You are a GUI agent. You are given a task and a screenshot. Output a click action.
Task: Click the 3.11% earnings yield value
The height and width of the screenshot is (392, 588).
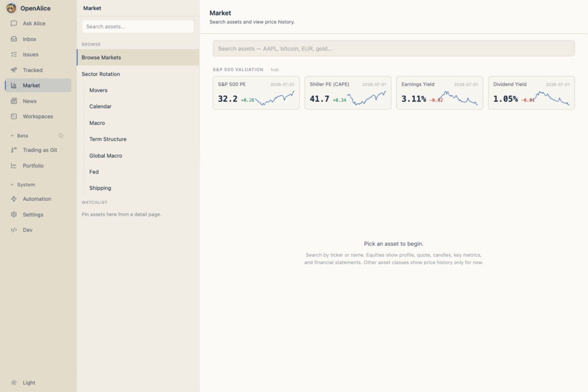pos(414,99)
